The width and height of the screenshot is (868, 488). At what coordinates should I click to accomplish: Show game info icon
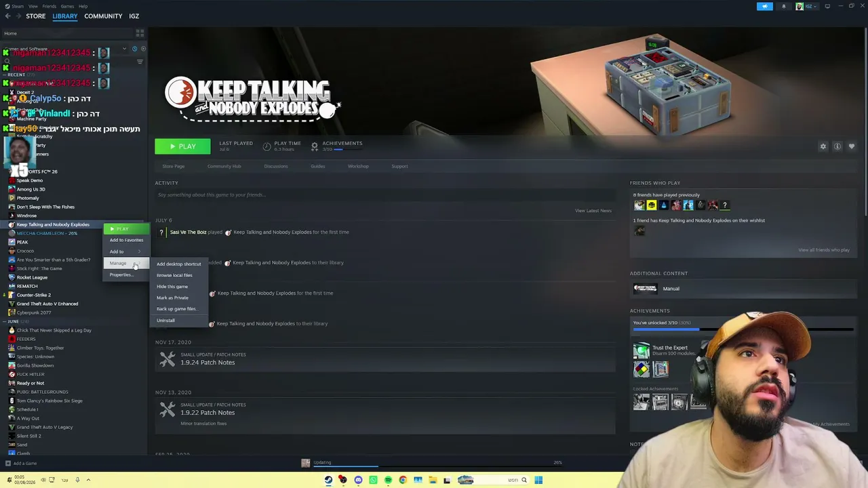[x=837, y=146]
